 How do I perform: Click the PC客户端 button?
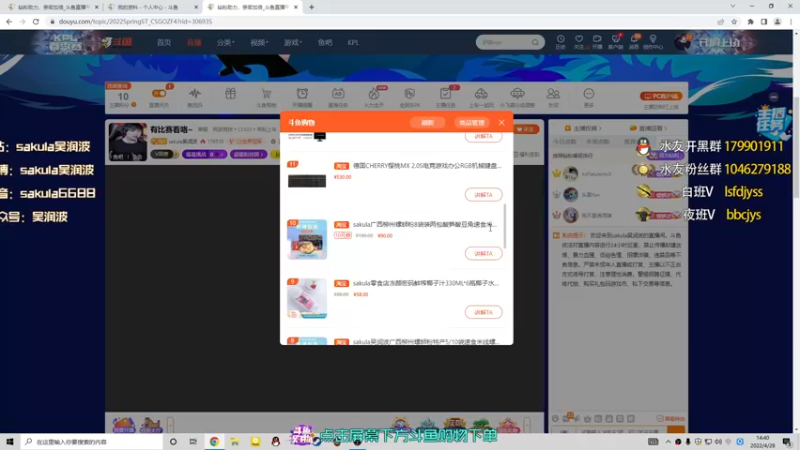pos(661,96)
